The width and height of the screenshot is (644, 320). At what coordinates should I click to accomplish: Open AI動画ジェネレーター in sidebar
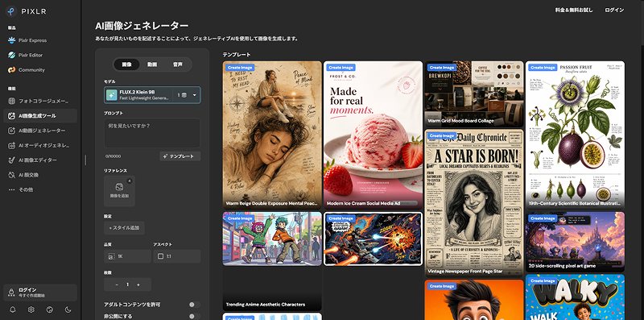coord(39,131)
